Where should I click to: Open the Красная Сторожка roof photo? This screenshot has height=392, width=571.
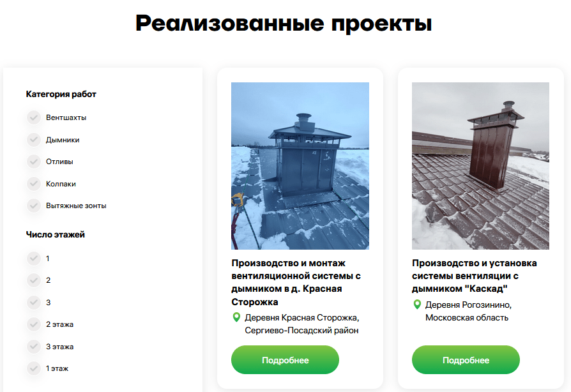coord(300,166)
